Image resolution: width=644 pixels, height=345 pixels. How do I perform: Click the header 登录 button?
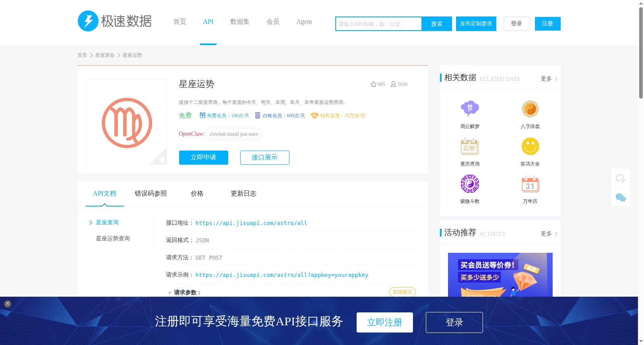[517, 24]
